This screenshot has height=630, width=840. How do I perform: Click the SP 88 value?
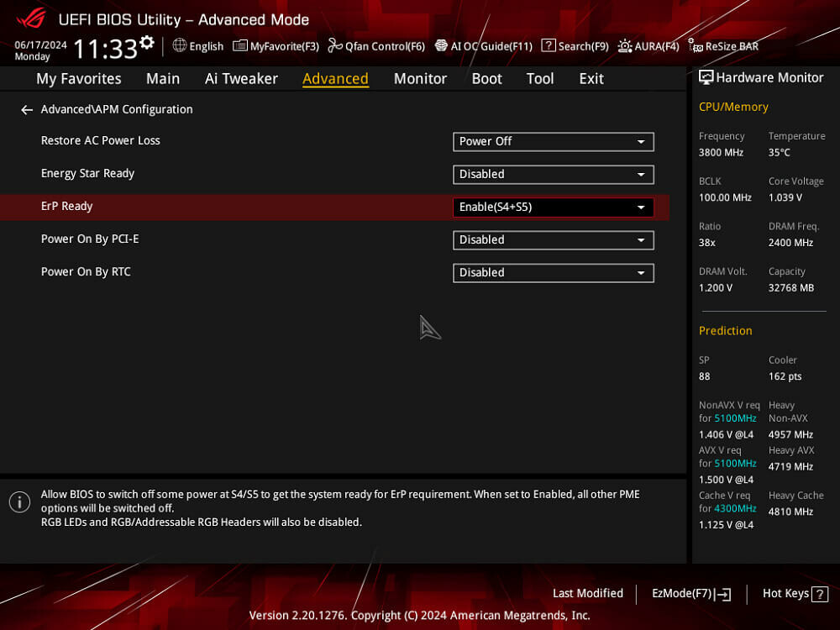point(705,376)
